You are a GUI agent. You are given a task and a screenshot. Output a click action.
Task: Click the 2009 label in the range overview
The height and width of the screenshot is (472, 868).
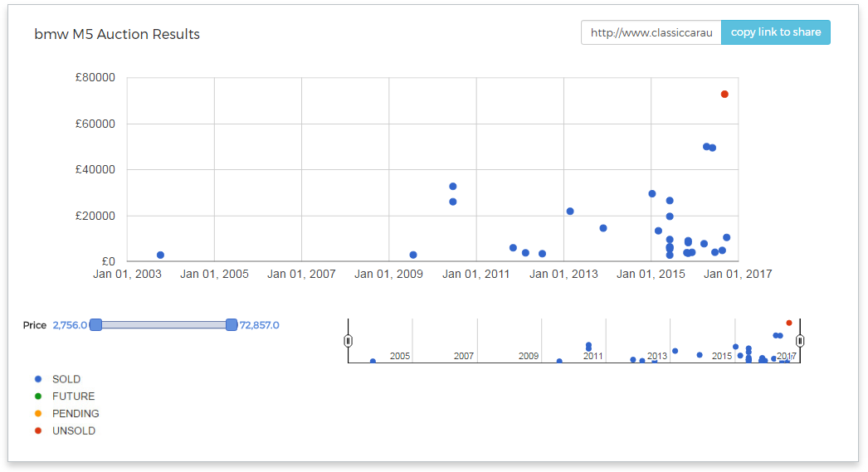pos(529,356)
